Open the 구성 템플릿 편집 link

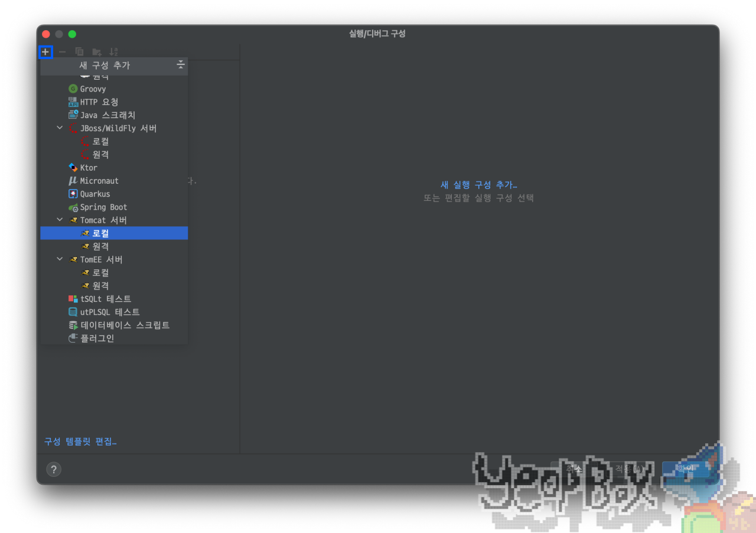(80, 441)
